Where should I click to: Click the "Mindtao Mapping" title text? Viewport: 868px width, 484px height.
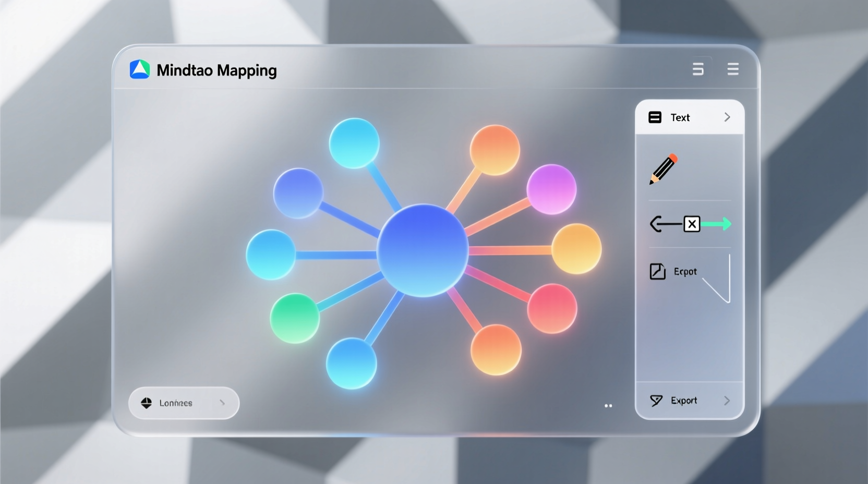[216, 70]
